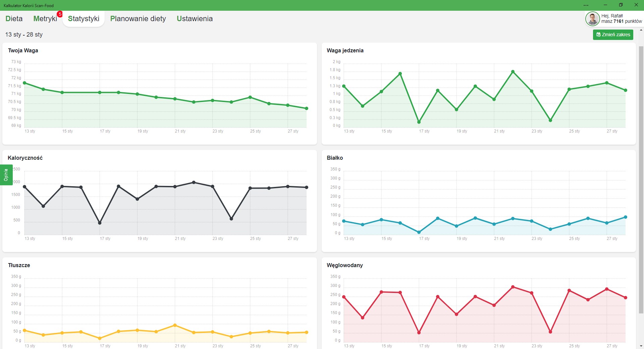Screen dimensions: 644x349
Task: Click the calendar icon in Zmień zakres
Action: click(598, 35)
